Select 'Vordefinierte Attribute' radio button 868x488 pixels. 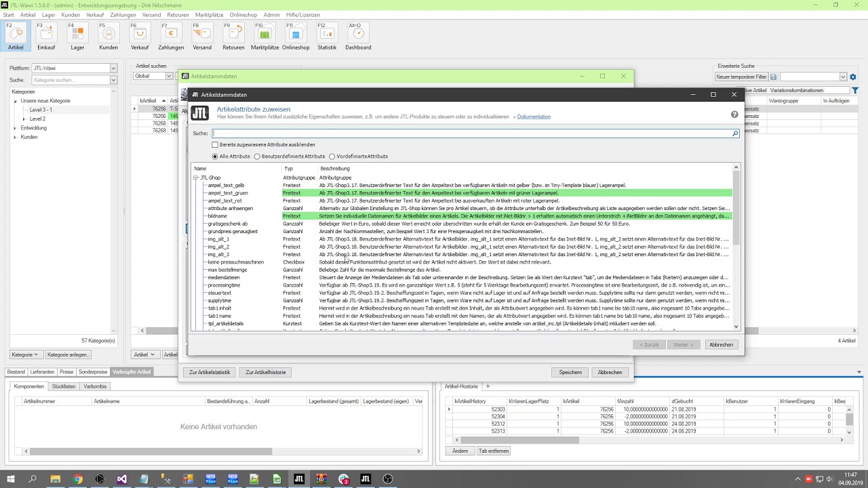[332, 156]
